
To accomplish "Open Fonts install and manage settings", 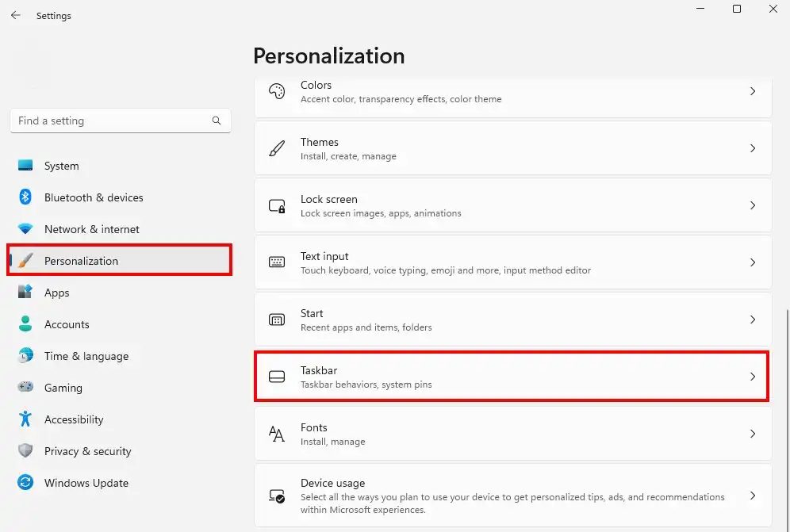I will pos(513,434).
